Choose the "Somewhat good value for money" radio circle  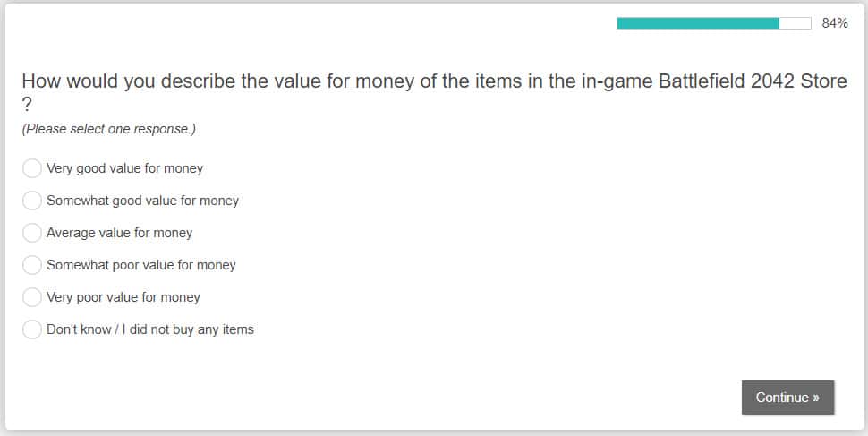point(32,201)
